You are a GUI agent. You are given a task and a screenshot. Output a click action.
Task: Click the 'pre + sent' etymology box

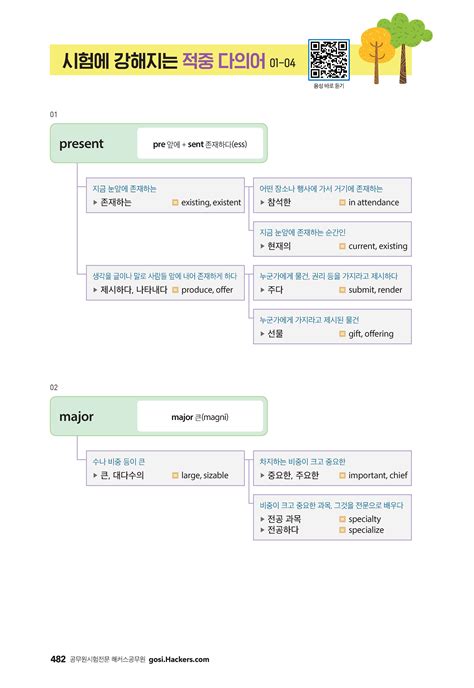[200, 143]
